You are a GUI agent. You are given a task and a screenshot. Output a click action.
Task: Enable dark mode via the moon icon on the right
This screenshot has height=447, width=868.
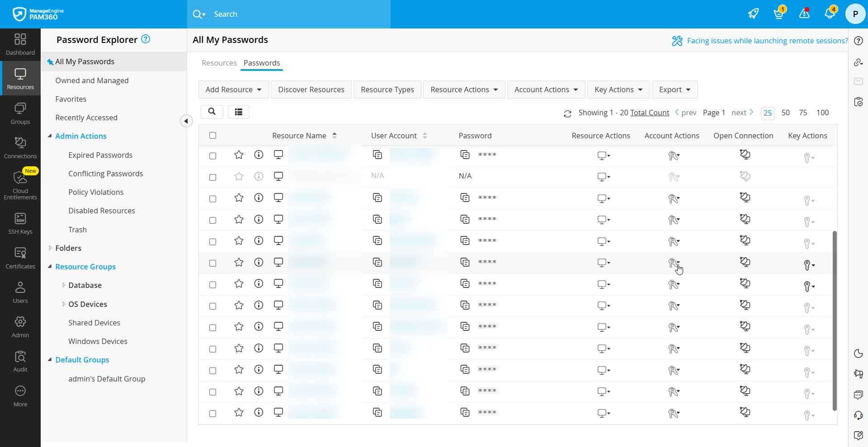[858, 353]
